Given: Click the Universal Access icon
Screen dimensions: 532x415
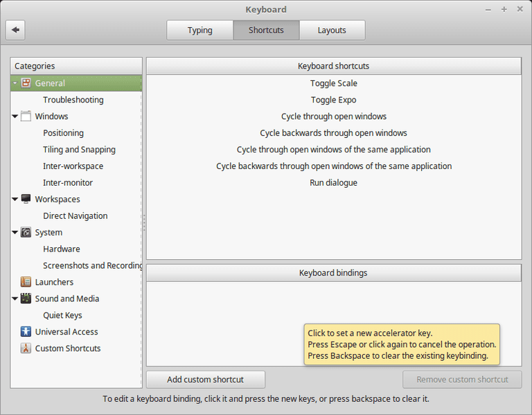Looking at the screenshot, I should coord(26,332).
